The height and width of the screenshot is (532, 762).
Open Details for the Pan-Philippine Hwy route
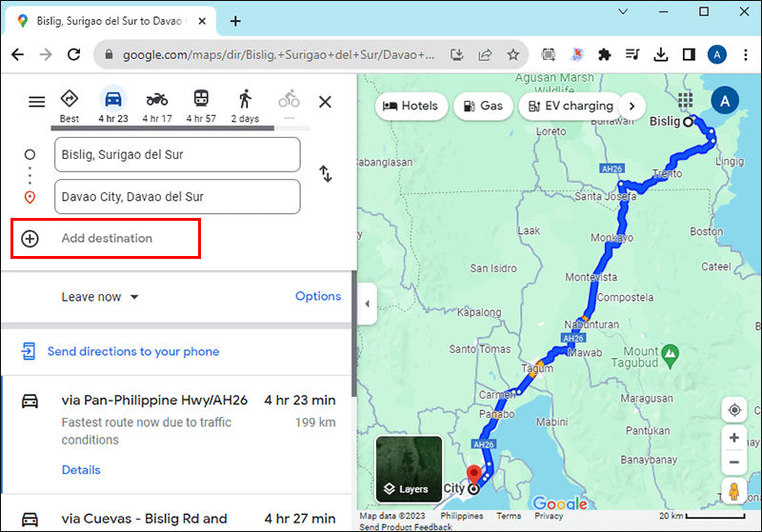pos(81,470)
